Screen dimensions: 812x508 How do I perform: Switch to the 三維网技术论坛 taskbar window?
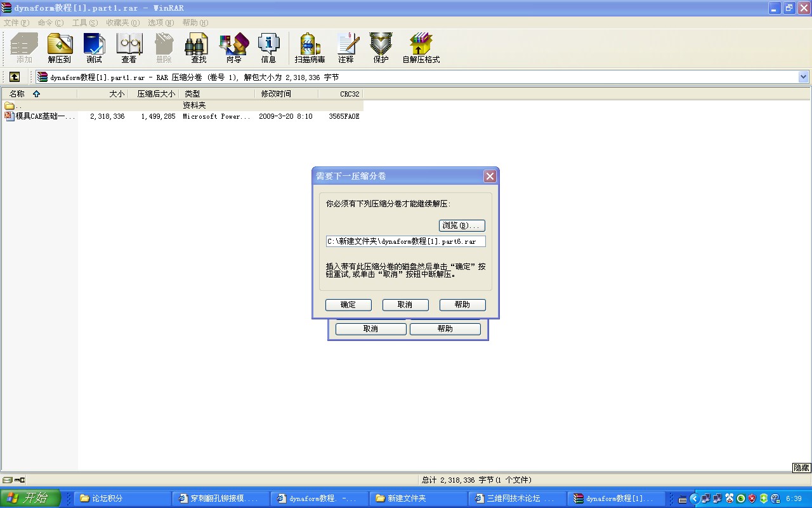[x=516, y=498]
